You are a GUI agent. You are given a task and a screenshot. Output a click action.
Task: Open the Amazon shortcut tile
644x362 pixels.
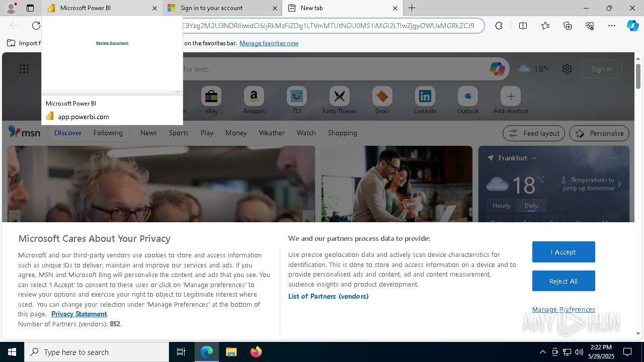(254, 100)
